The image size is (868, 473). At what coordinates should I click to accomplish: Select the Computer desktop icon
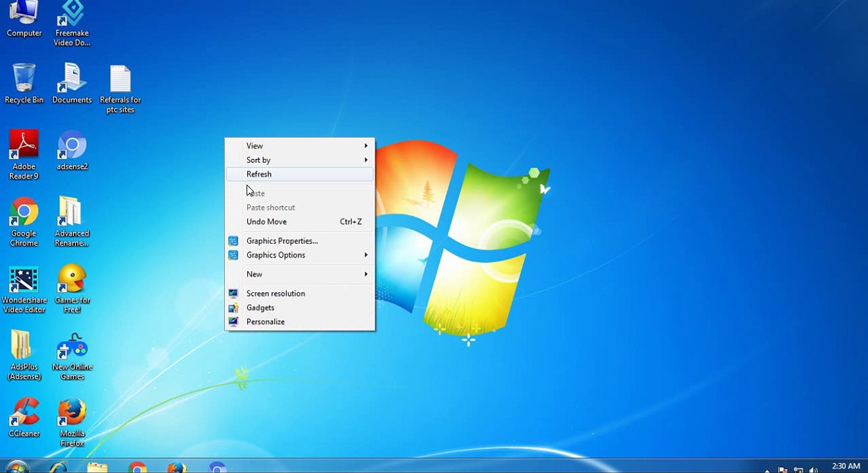(x=24, y=20)
